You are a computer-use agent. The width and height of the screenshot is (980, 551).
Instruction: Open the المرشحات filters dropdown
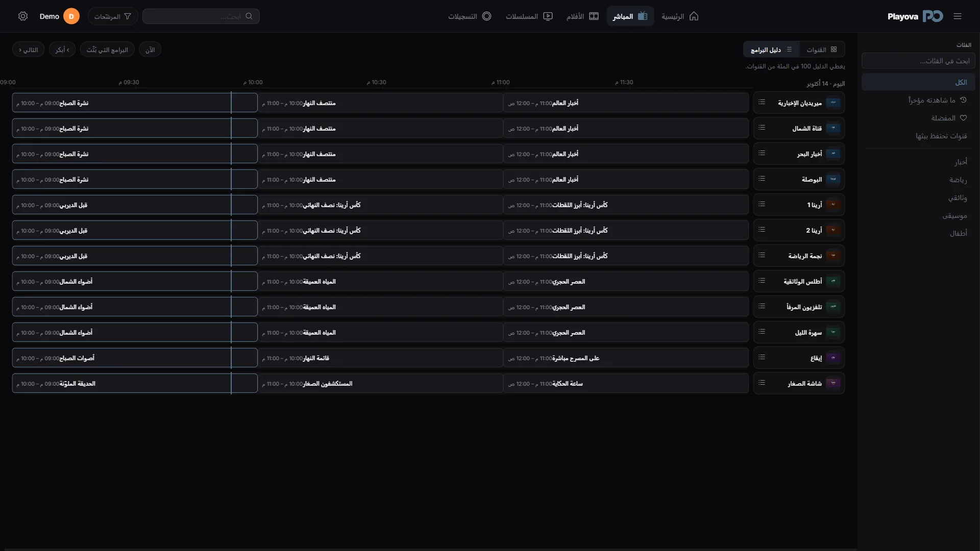point(113,16)
